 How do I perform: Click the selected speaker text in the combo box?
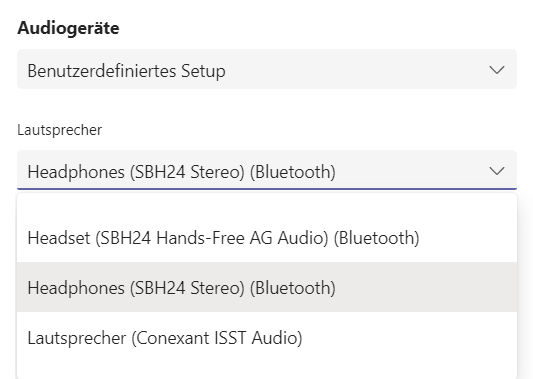coord(182,172)
